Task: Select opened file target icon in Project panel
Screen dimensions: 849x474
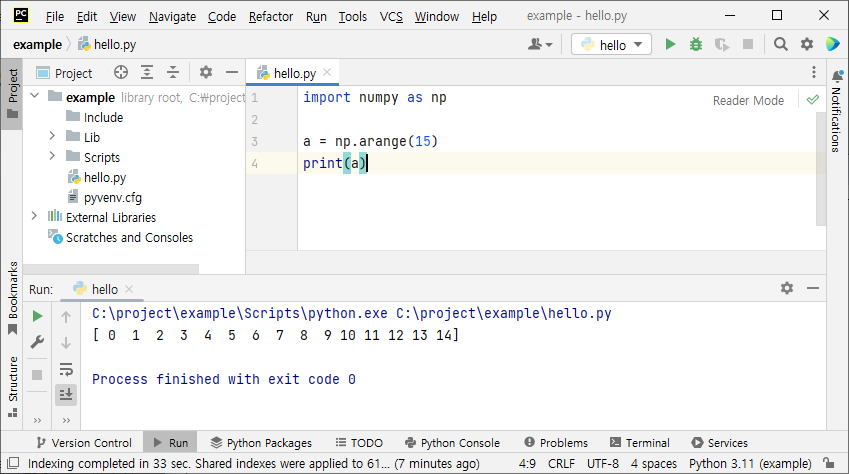Action: point(121,72)
